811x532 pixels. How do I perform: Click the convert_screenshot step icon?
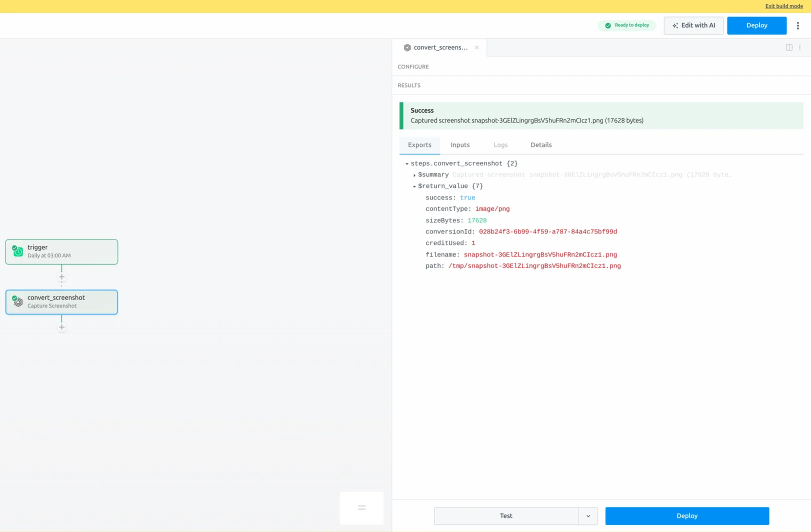click(x=18, y=301)
